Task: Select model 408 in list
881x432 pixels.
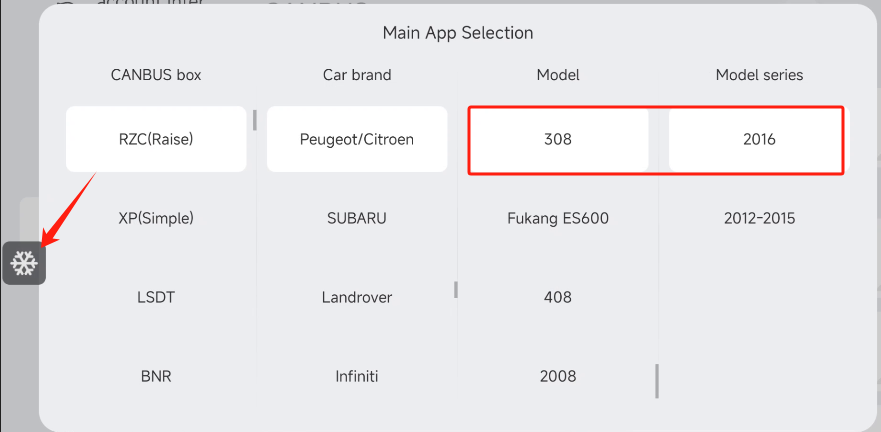Action: (558, 297)
